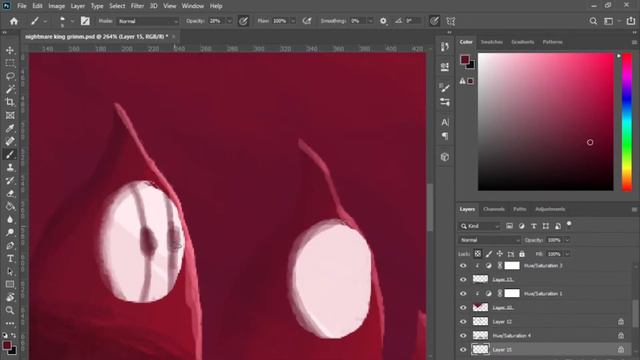
Task: Open layer Opacity dropdown arrow
Action: tap(567, 240)
